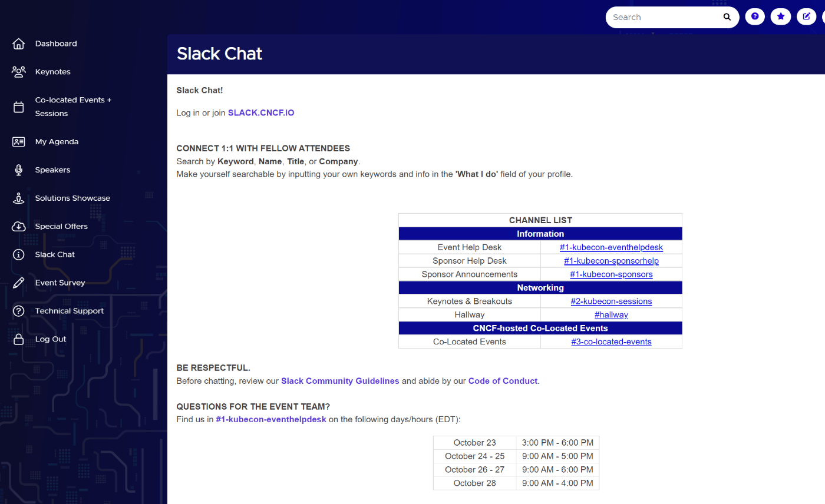Click the Speakers microphone icon
This screenshot has width=825, height=504.
click(19, 170)
